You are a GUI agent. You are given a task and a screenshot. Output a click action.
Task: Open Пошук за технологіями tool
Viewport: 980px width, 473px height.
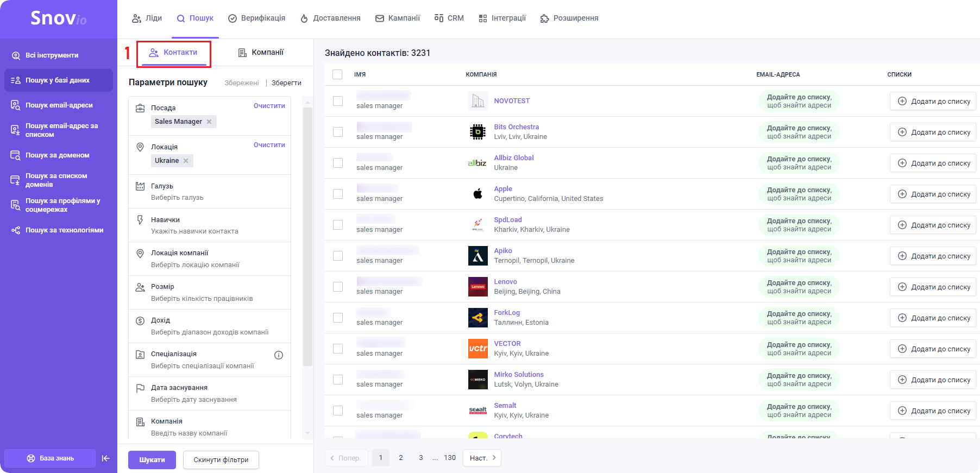pyautogui.click(x=59, y=230)
